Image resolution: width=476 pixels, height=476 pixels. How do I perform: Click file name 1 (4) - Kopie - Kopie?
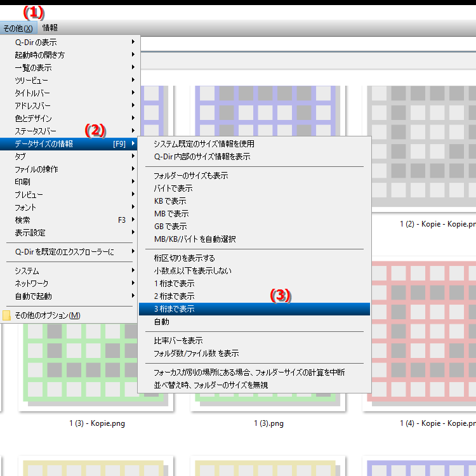click(x=438, y=423)
